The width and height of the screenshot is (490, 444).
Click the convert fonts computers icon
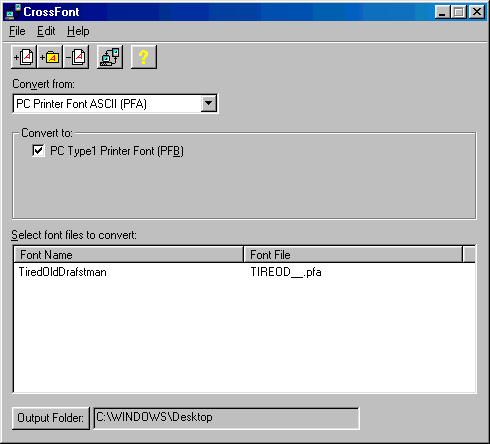click(110, 57)
